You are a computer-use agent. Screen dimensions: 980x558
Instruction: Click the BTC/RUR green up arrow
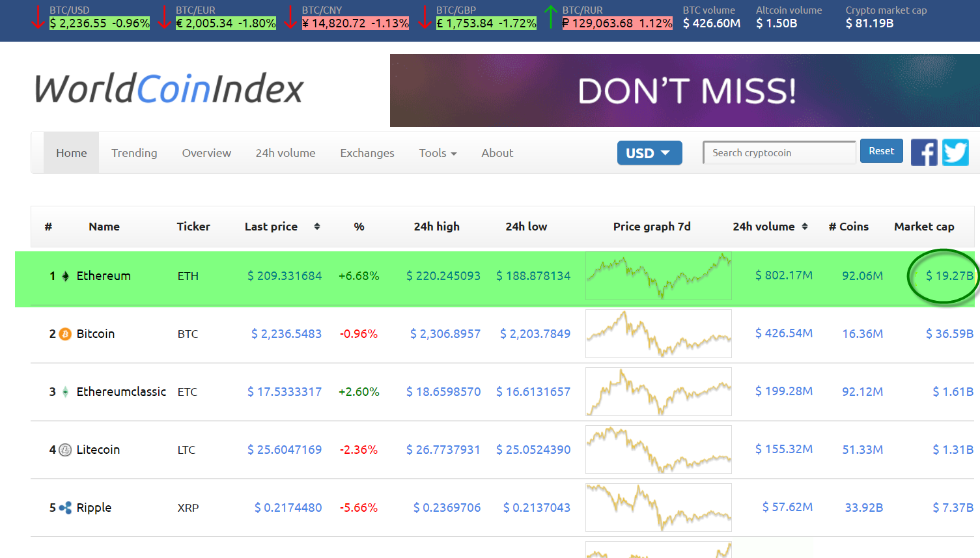(x=552, y=17)
